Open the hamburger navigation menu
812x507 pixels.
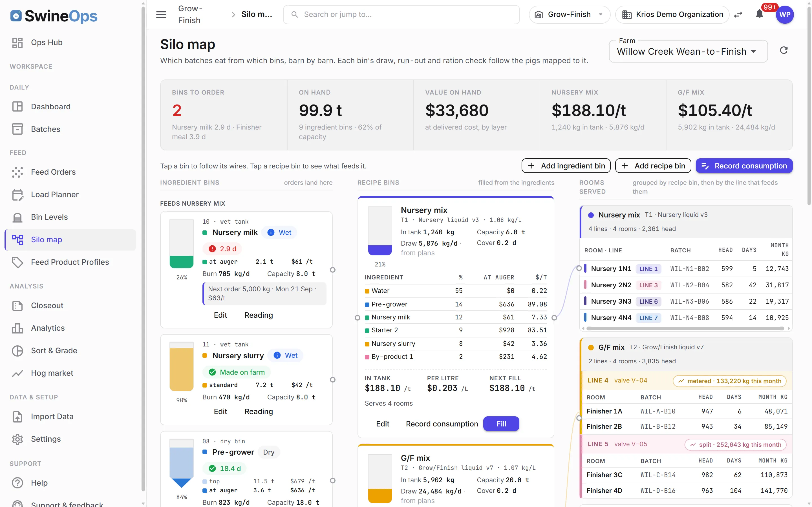pos(161,14)
